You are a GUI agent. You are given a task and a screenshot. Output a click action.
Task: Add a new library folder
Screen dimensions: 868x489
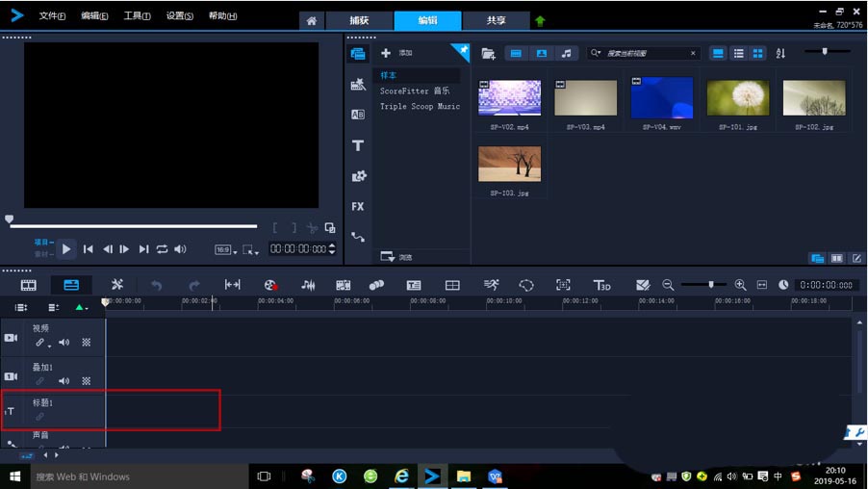coord(386,53)
